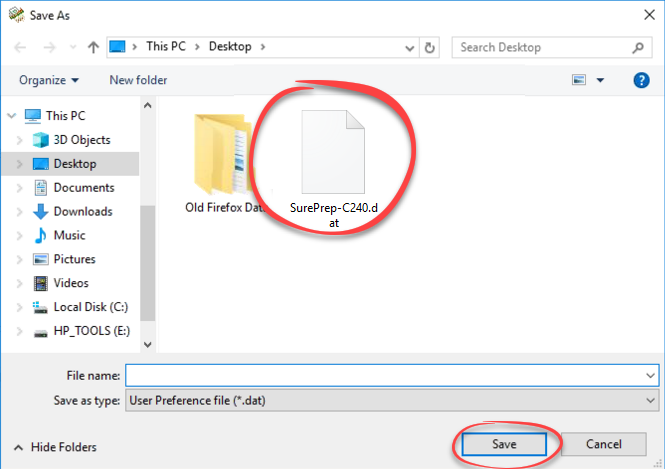Image resolution: width=665 pixels, height=469 pixels.
Task: Click the navigation pane scrollbar thumb
Action: coord(148,263)
